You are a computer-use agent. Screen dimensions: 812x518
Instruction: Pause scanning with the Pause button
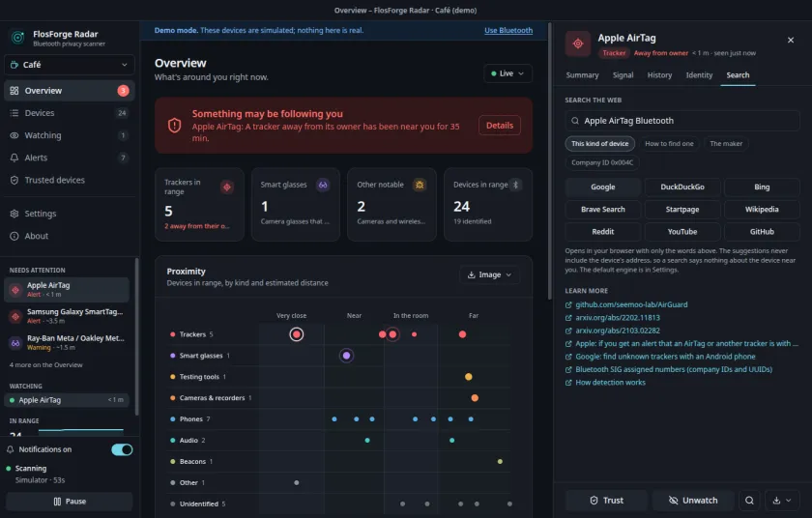coord(70,502)
